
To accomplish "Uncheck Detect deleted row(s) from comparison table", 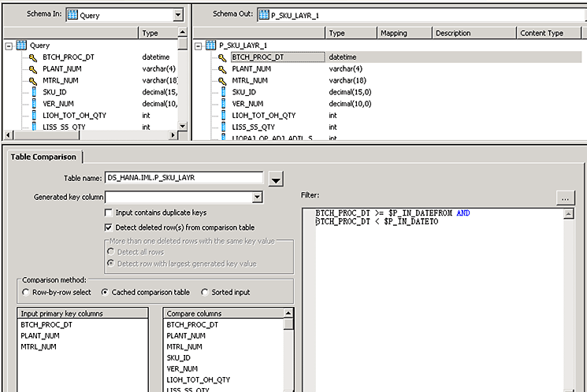I will 109,227.
